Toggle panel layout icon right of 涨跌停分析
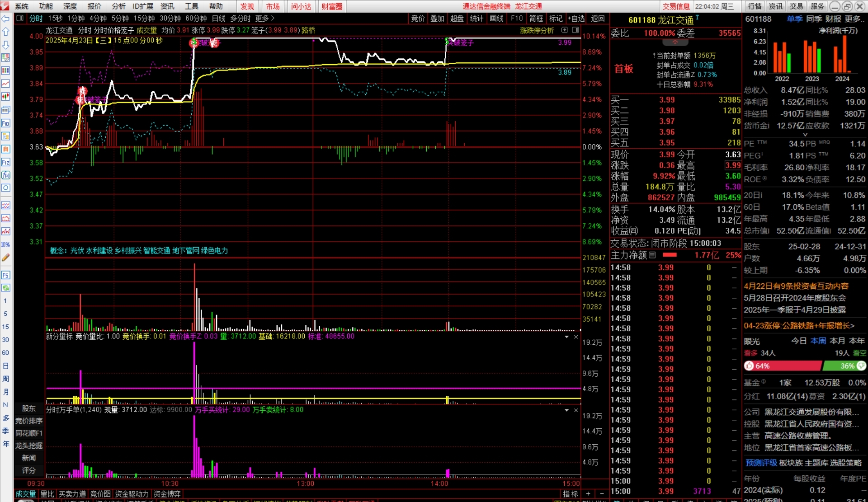The height and width of the screenshot is (502, 868). tap(576, 30)
